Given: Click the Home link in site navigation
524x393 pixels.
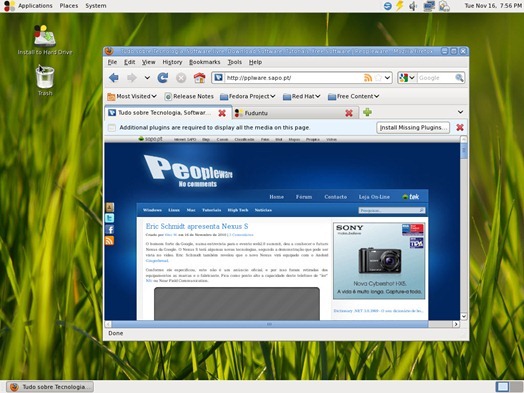Looking at the screenshot, I should pyautogui.click(x=277, y=197).
